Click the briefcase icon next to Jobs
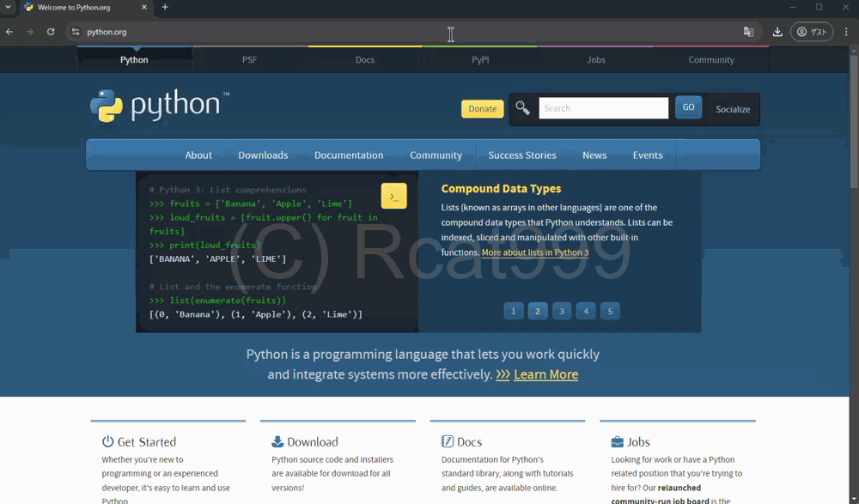 [x=617, y=440]
